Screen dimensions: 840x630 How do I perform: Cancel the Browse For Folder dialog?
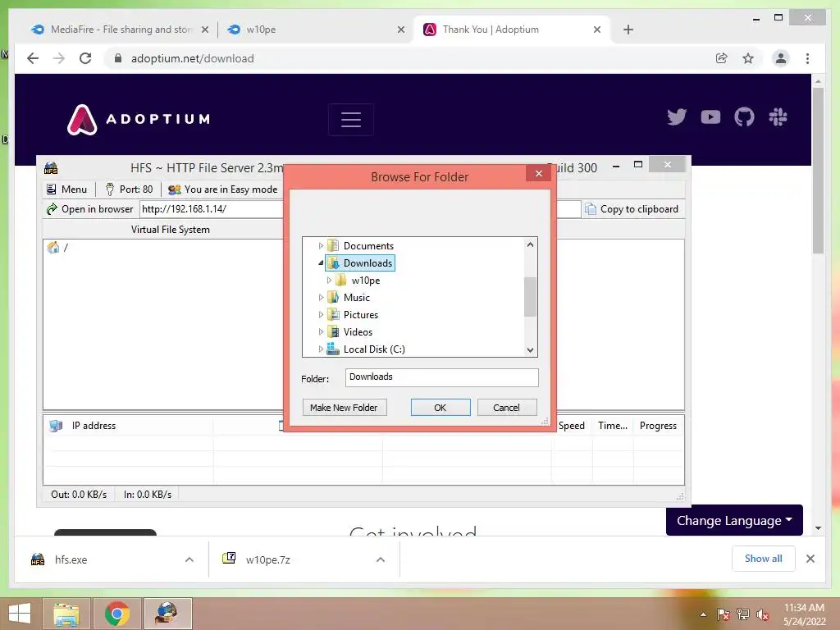[506, 408]
